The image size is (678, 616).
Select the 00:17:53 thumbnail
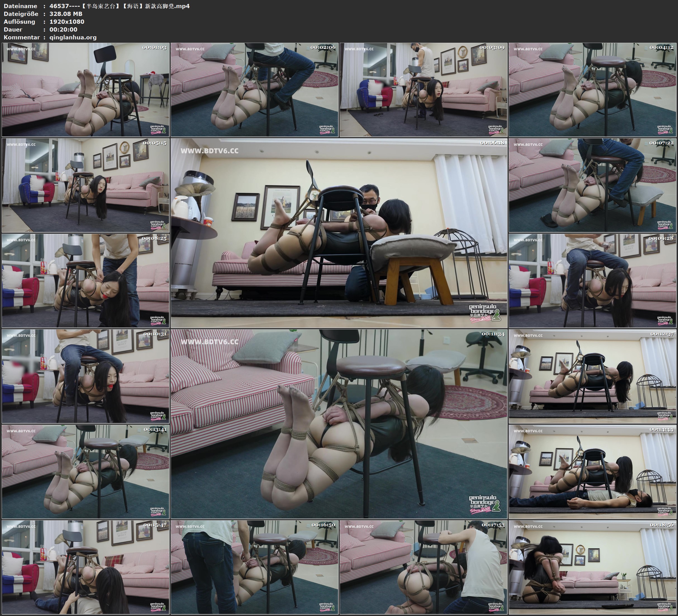tap(424, 567)
